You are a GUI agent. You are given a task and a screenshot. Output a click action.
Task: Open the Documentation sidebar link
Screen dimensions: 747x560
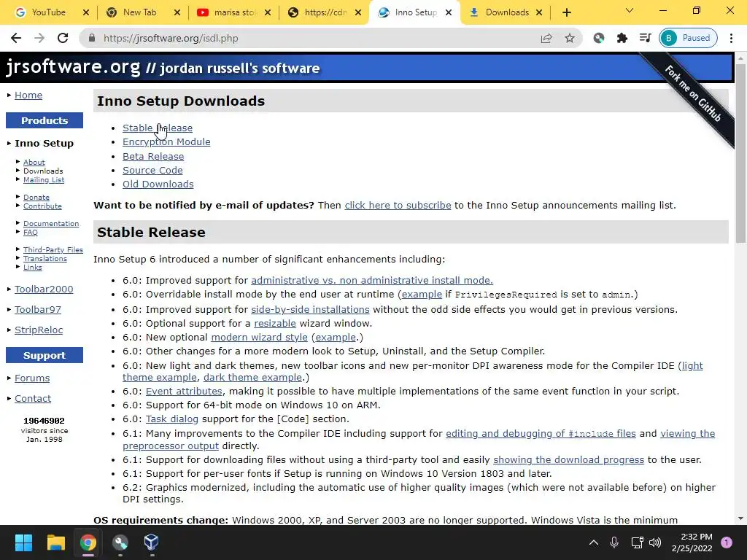(51, 223)
